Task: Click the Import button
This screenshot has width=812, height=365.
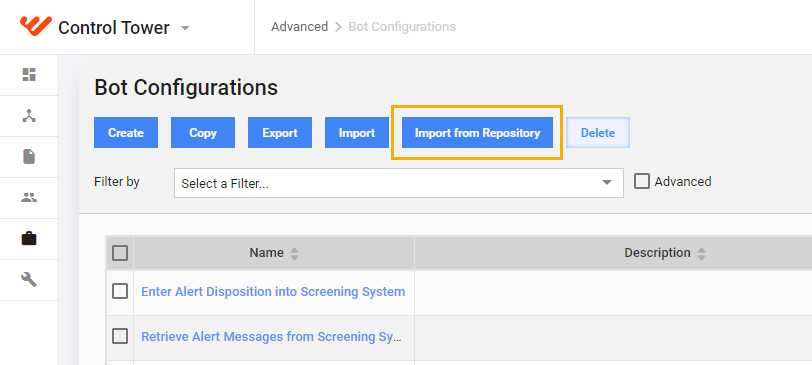Action: (x=357, y=133)
